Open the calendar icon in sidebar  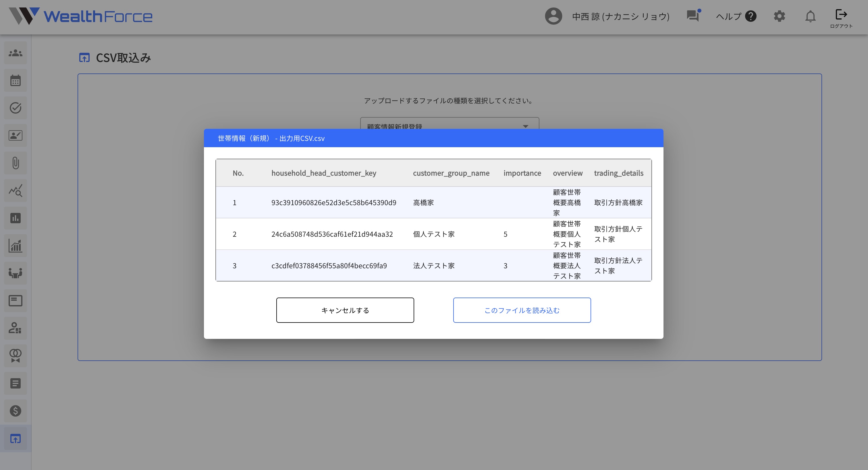point(15,80)
